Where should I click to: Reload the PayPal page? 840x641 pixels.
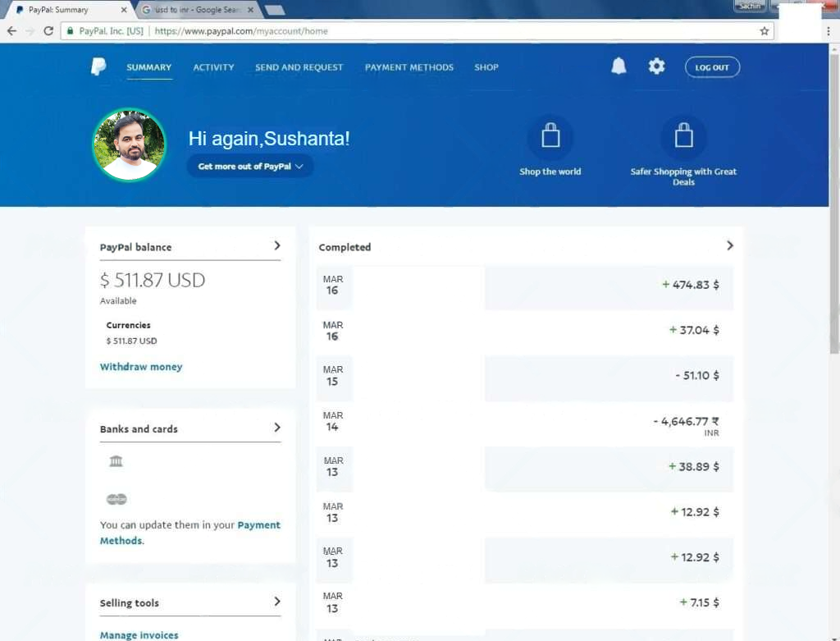pos(48,31)
